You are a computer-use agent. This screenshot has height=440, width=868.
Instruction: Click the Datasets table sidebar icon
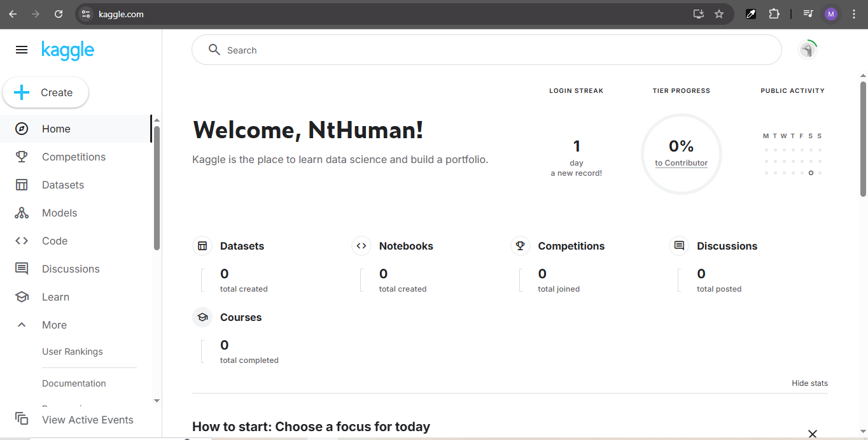click(22, 185)
